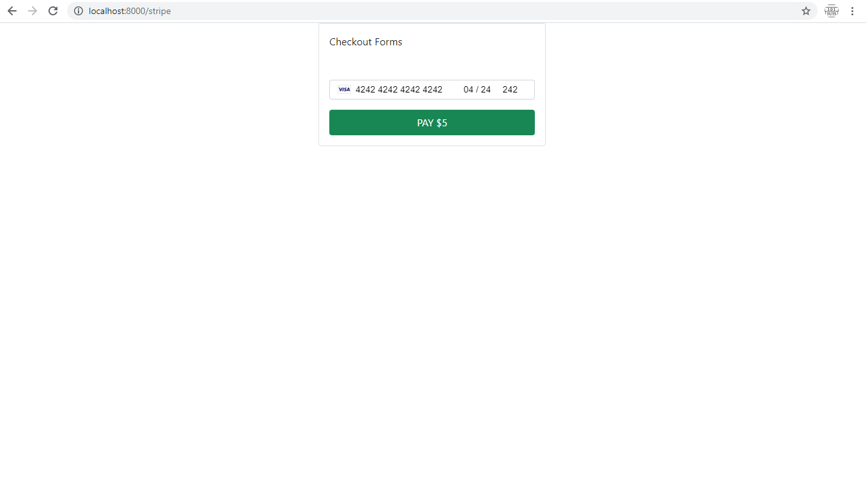This screenshot has width=868, height=490.
Task: View site information for localhost
Action: 79,11
